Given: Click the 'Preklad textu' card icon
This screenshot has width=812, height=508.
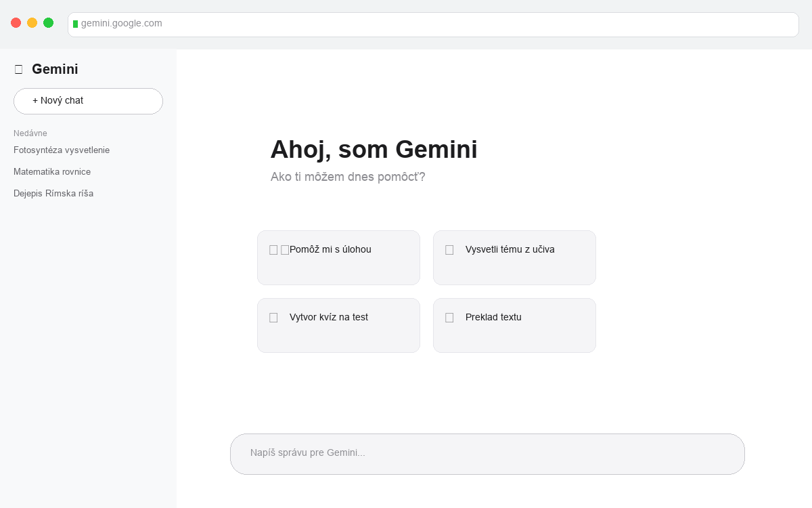Looking at the screenshot, I should click(449, 318).
